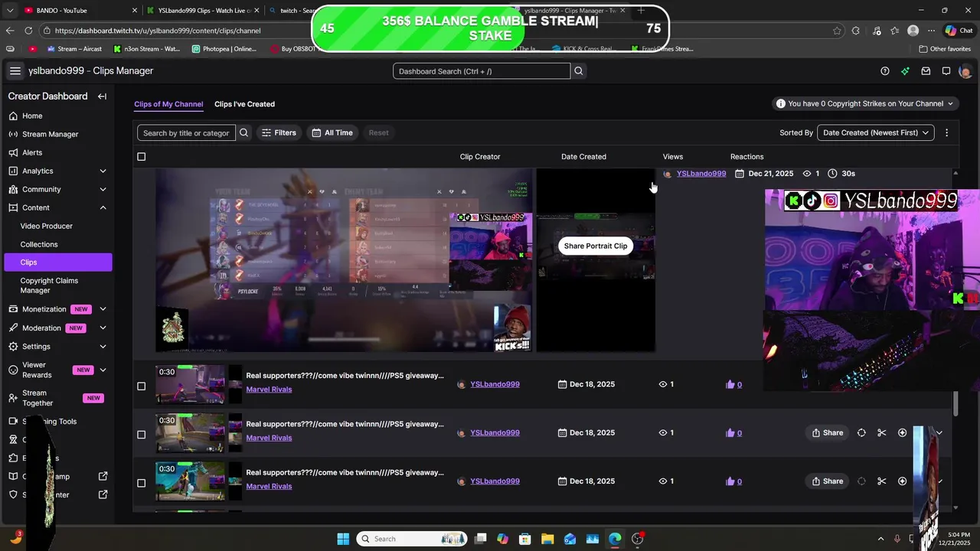
Task: Open the Date Created sort dropdown
Action: click(875, 132)
